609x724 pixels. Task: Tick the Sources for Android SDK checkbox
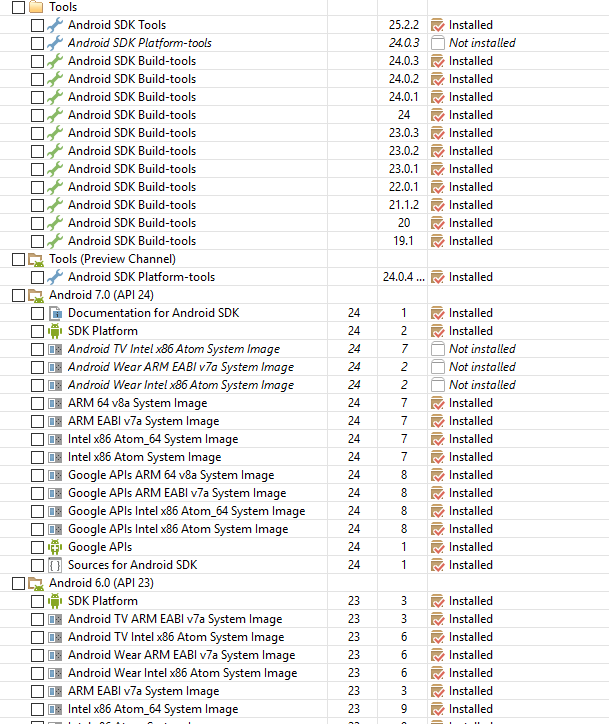click(37, 566)
